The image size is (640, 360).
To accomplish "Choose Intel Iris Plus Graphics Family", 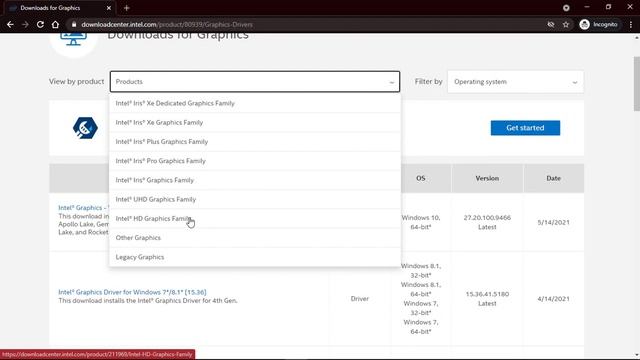I will [255, 142].
